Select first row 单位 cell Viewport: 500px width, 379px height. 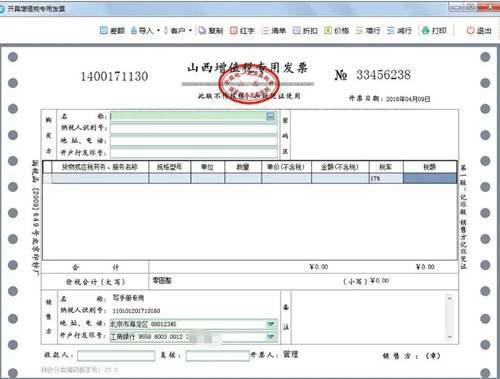208,178
